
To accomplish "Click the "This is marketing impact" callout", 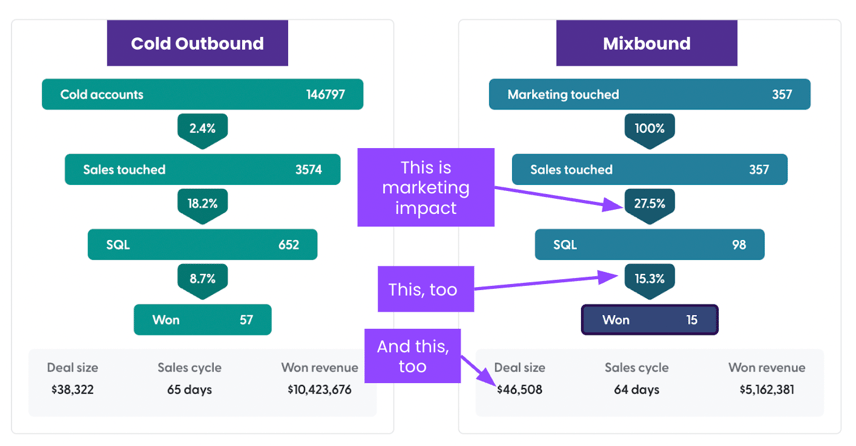I will coord(426,187).
